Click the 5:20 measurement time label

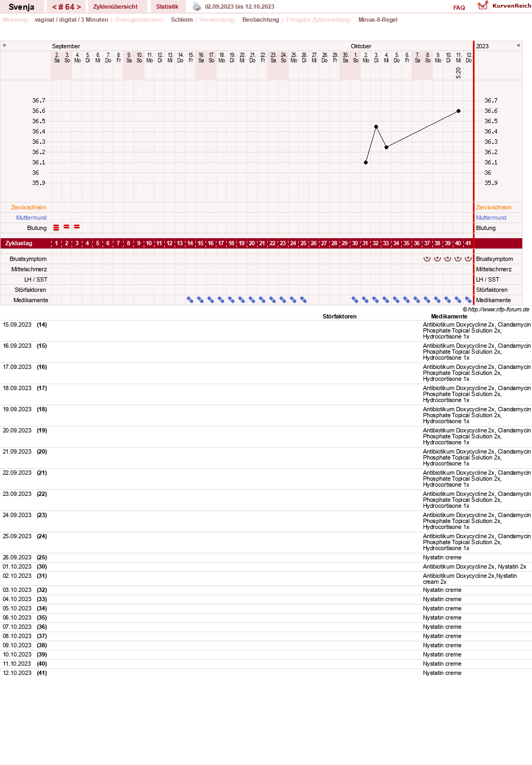pyautogui.click(x=459, y=73)
